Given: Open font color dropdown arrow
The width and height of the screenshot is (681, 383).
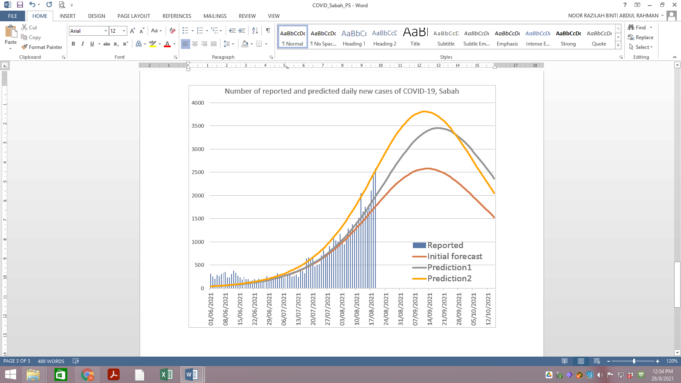Looking at the screenshot, I should click(174, 44).
